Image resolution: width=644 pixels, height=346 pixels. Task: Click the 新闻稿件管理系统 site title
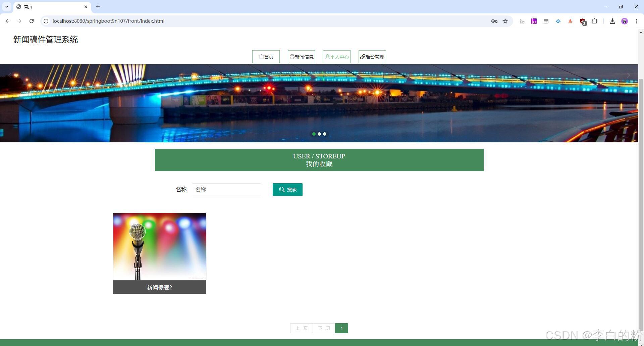point(46,40)
